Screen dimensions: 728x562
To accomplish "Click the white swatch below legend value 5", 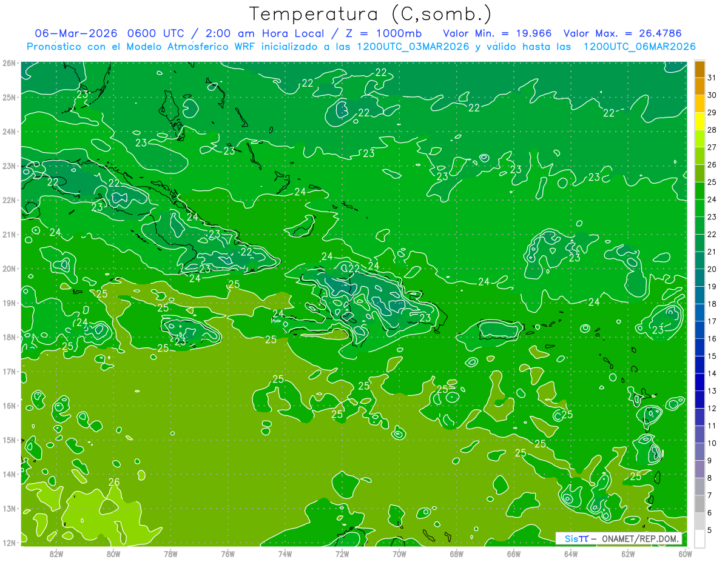I will point(699,538).
